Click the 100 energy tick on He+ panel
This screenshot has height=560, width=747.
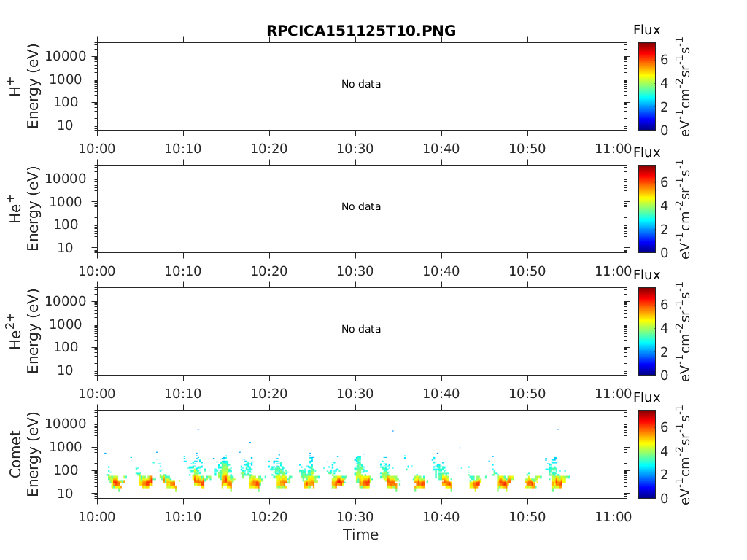[x=66, y=225]
